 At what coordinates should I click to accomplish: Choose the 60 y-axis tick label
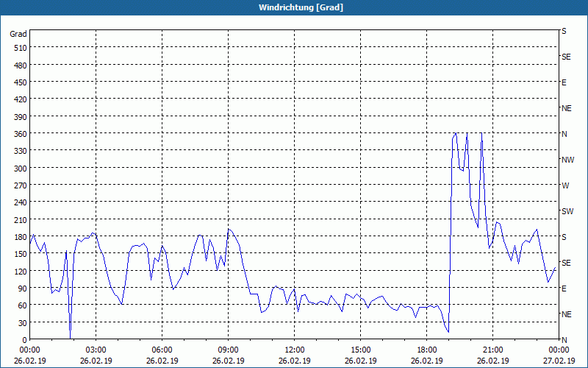pos(23,305)
